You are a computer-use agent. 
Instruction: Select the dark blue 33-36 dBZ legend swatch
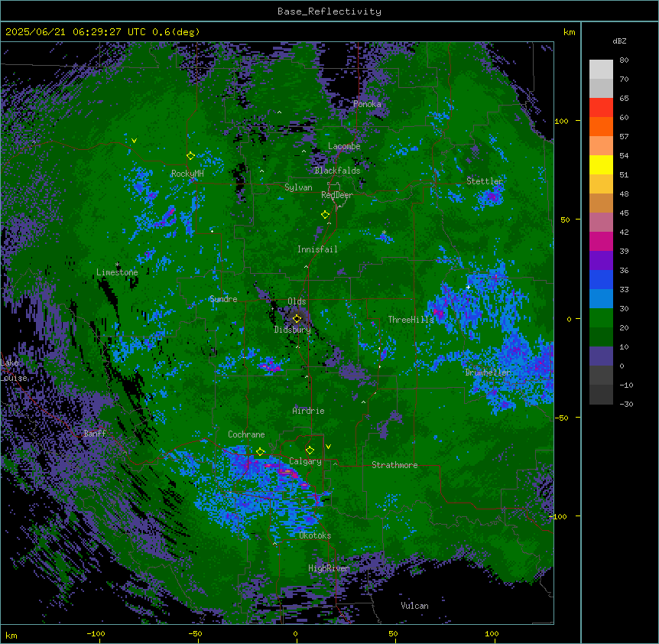[x=601, y=279]
